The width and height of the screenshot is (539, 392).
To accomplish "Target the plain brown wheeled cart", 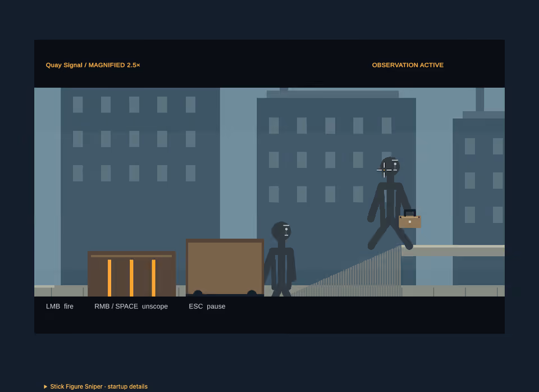I will pos(225,267).
